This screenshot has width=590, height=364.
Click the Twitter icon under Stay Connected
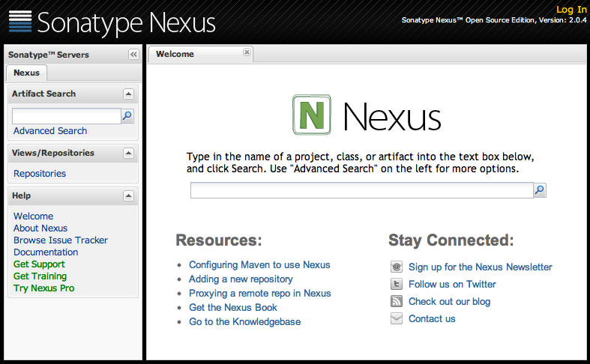397,285
